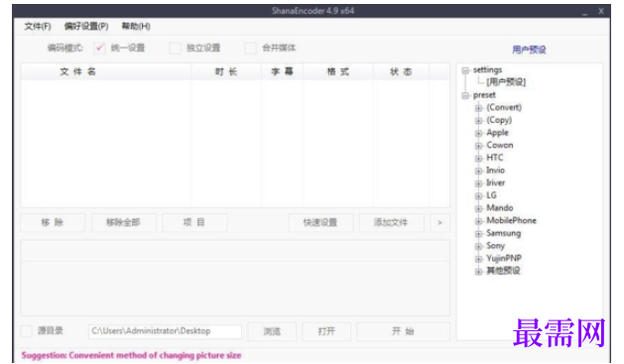Click the 文件名 column header
This screenshot has height=364, width=624.
[106, 71]
